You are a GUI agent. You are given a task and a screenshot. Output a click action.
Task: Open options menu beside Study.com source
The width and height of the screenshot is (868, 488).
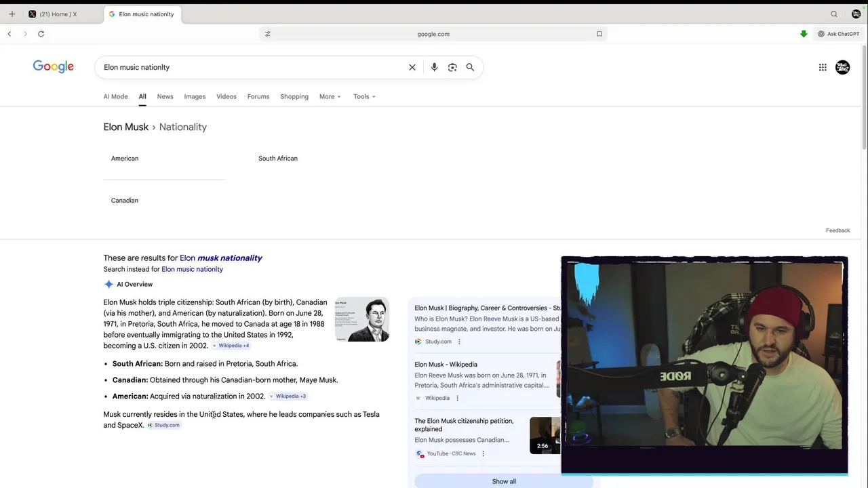459,342
